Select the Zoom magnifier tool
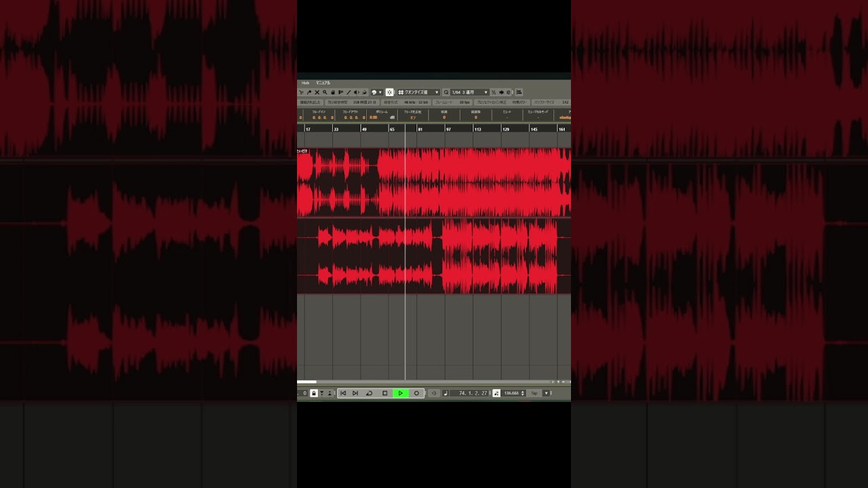868x488 pixels. pyautogui.click(x=325, y=92)
